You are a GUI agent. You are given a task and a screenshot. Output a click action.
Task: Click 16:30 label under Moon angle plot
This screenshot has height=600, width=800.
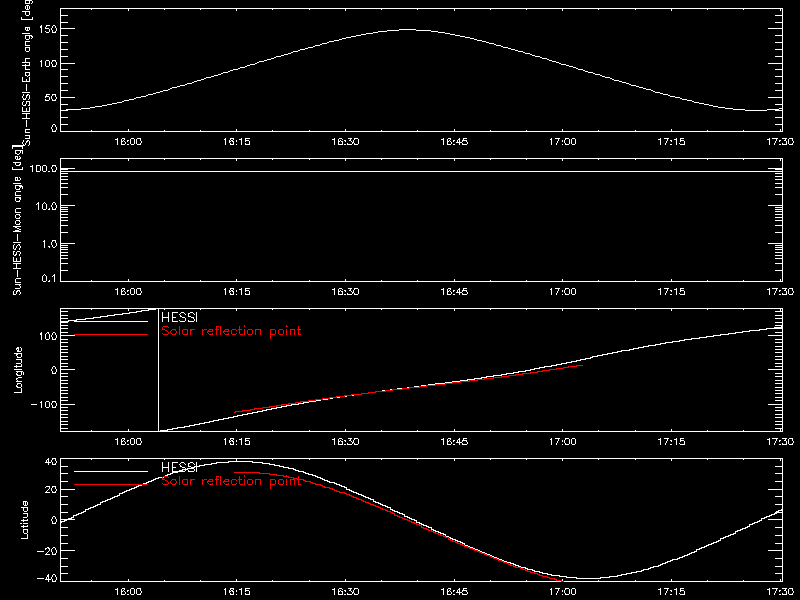pos(345,292)
